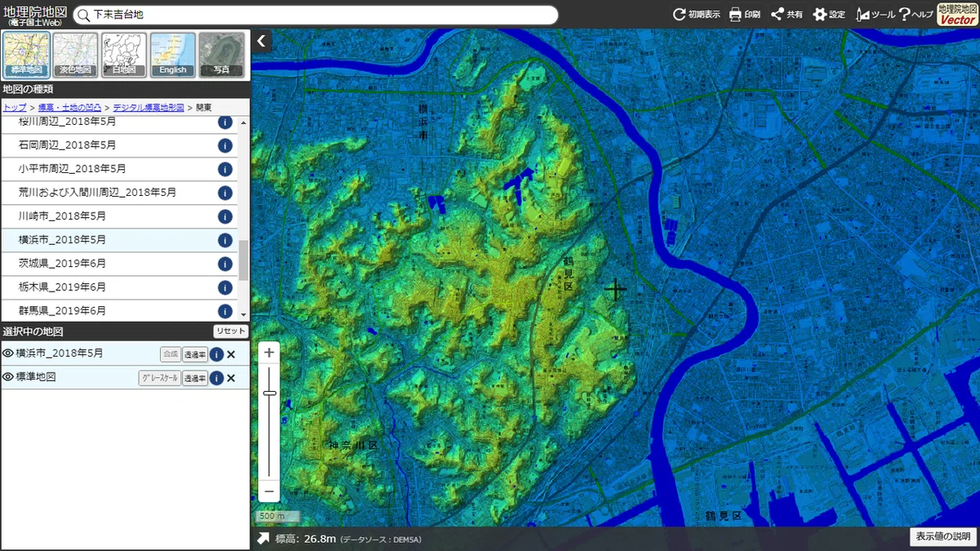This screenshot has height=551, width=980.
Task: Show info for 栃木県_2019年6月
Action: click(225, 287)
